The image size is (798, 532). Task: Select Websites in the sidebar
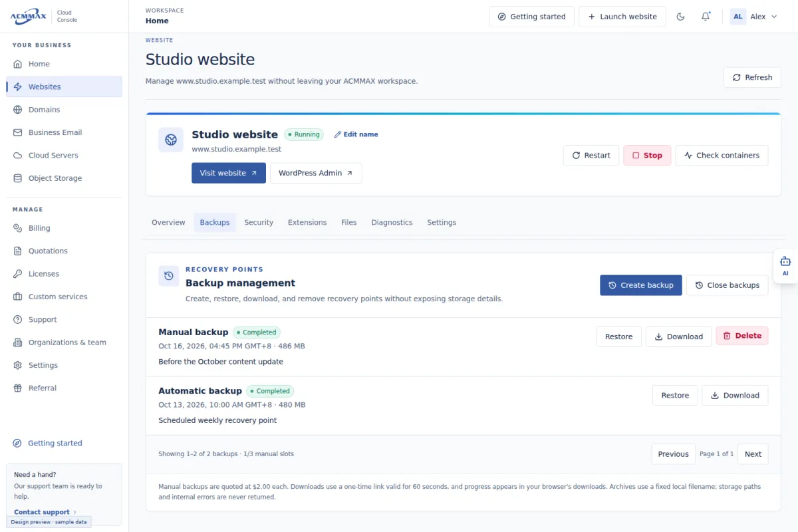click(64, 87)
